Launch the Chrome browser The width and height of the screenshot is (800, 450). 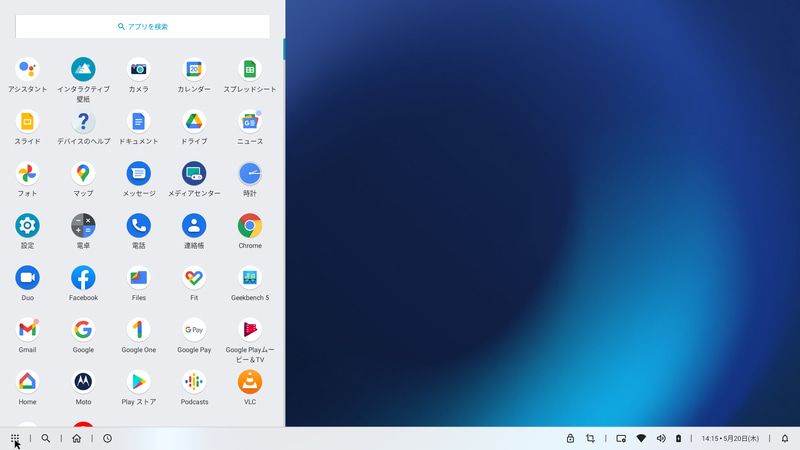pos(249,226)
